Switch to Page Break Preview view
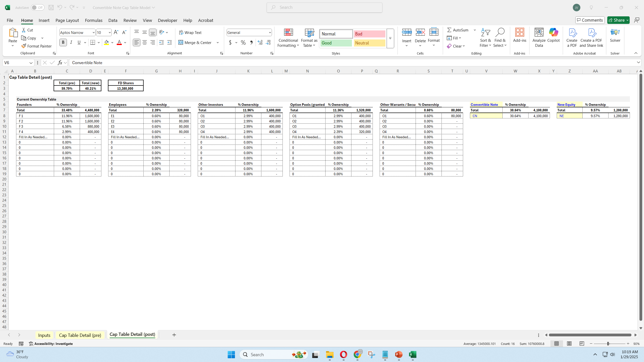This screenshot has height=362, width=644. [x=582, y=344]
